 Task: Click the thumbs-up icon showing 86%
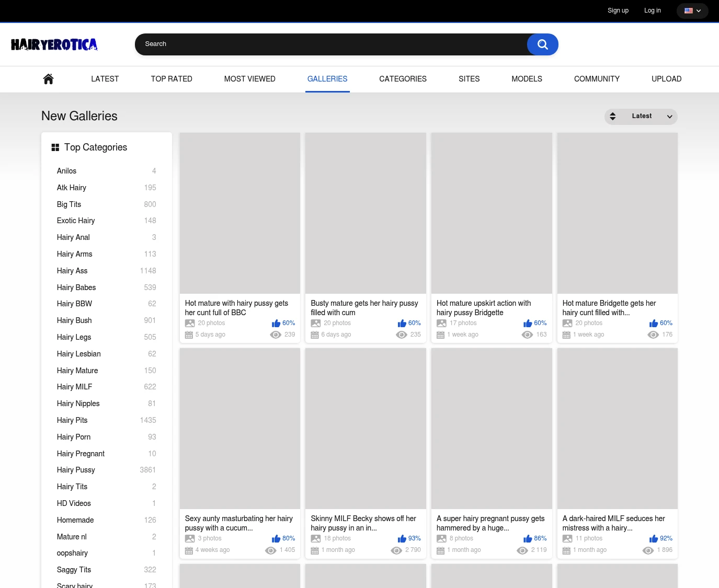tap(528, 539)
